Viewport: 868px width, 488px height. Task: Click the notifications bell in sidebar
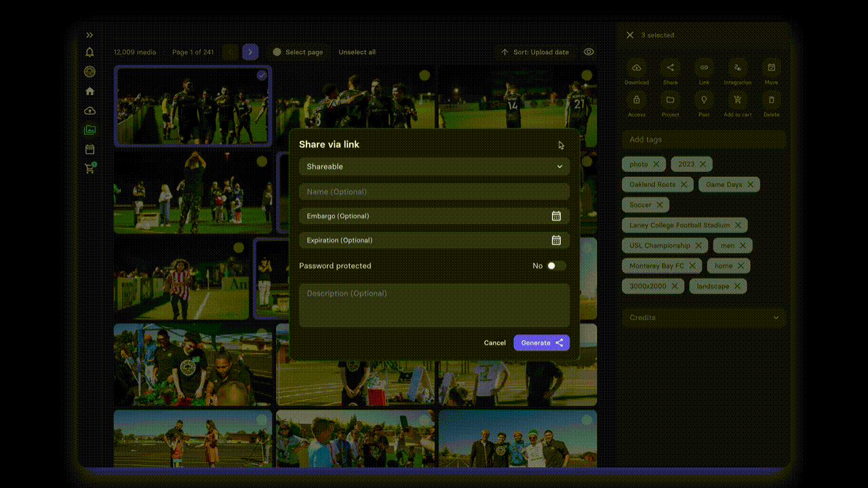pos(90,52)
